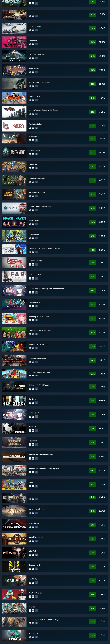This screenshot has width=110, height=644.
Task: Click the smiley face icon under Worms W.M.D
Action: point(36,100)
